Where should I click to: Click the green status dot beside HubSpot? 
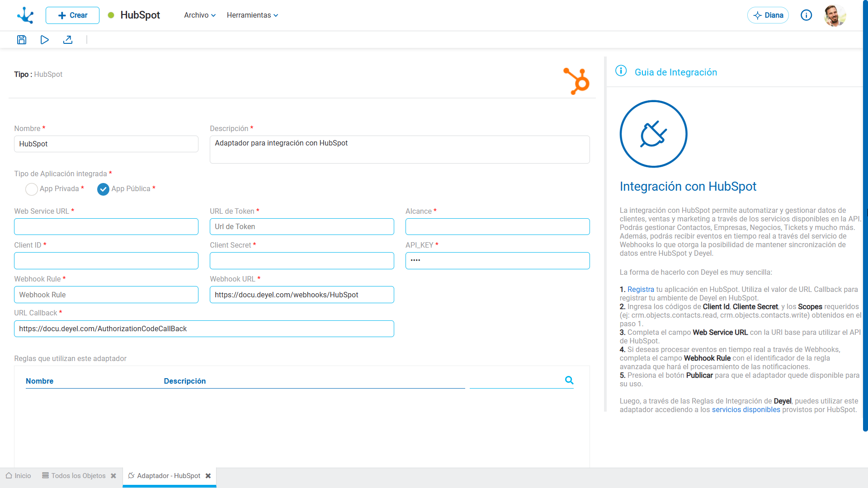click(111, 15)
